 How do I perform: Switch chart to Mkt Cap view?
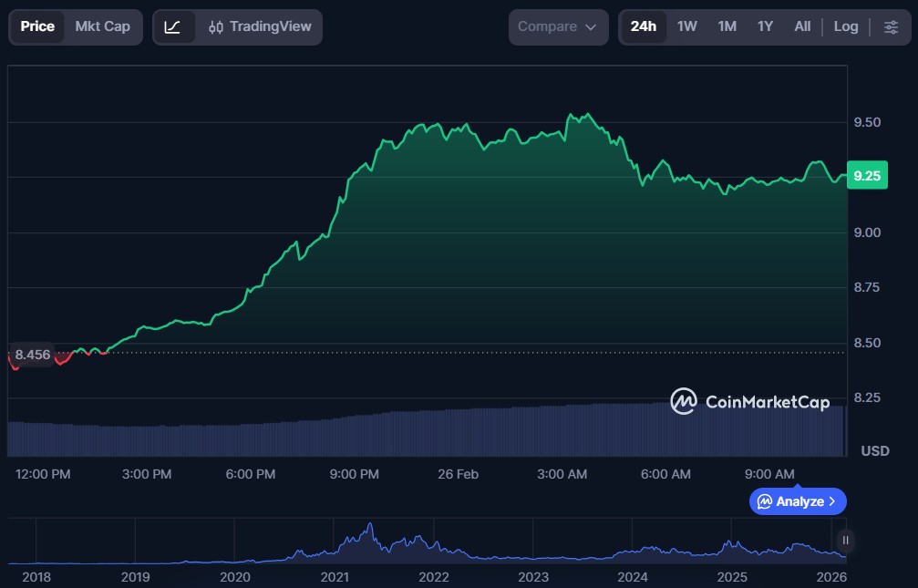[x=102, y=26]
